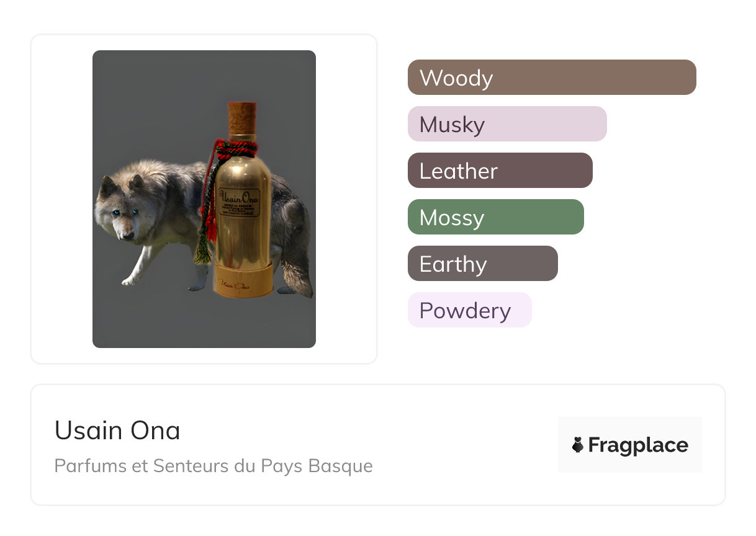This screenshot has height=536, width=756.
Task: Click the Leather accord bar
Action: coord(500,171)
